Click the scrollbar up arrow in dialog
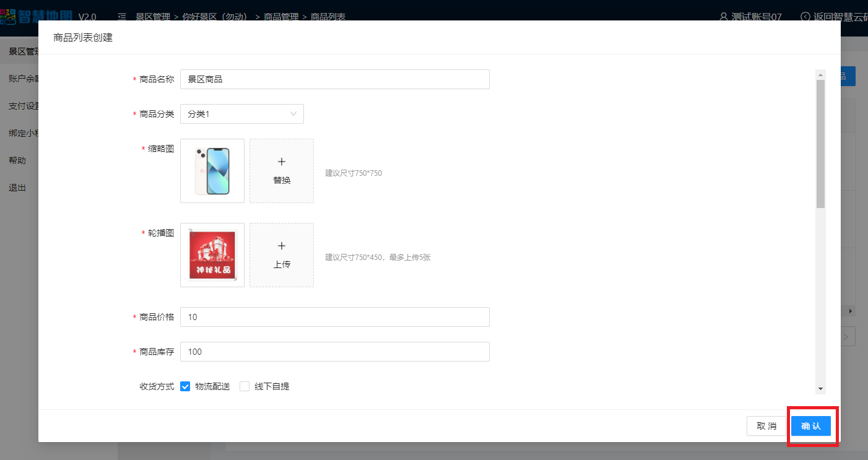The height and width of the screenshot is (460, 868). 820,75
